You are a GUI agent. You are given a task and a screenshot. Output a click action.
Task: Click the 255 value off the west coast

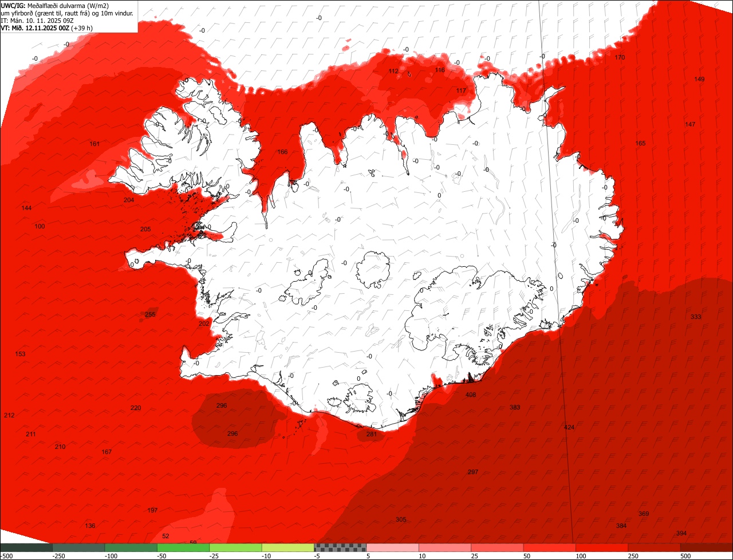tap(150, 314)
